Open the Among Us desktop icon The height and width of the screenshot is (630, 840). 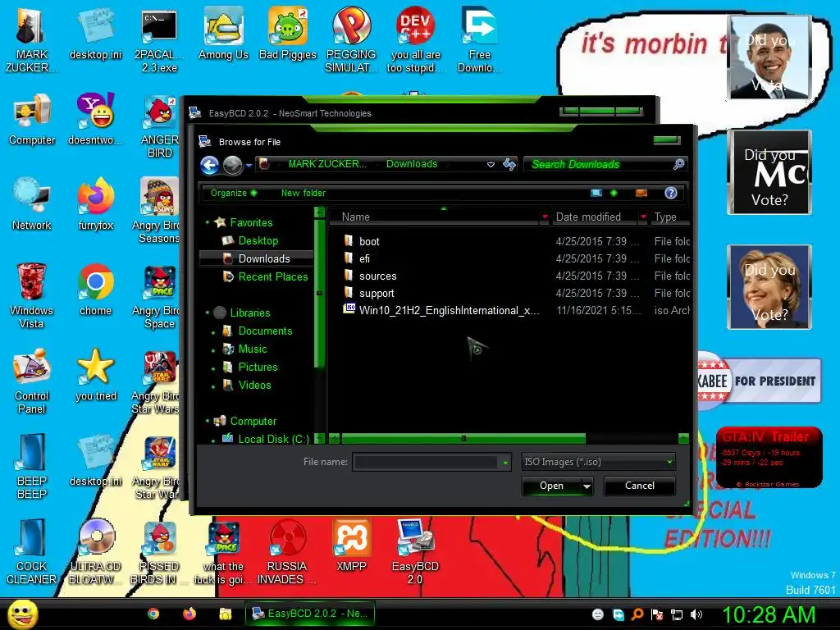coord(223,34)
